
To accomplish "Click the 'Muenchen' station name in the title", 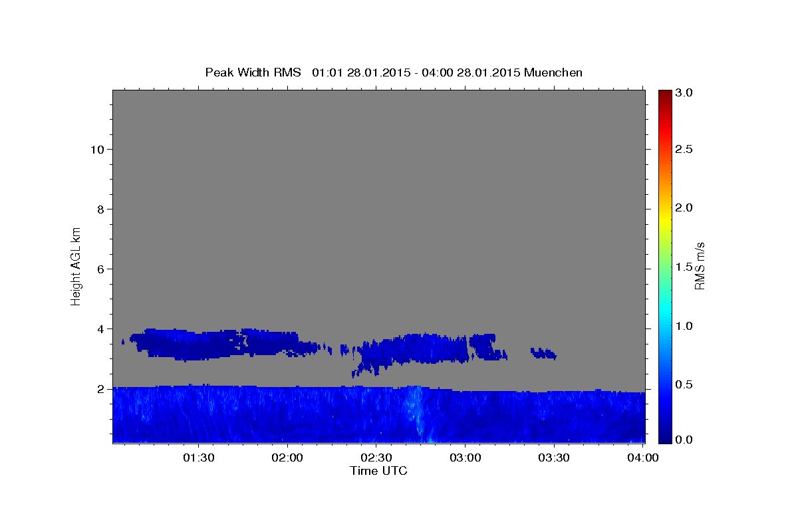I will [553, 72].
